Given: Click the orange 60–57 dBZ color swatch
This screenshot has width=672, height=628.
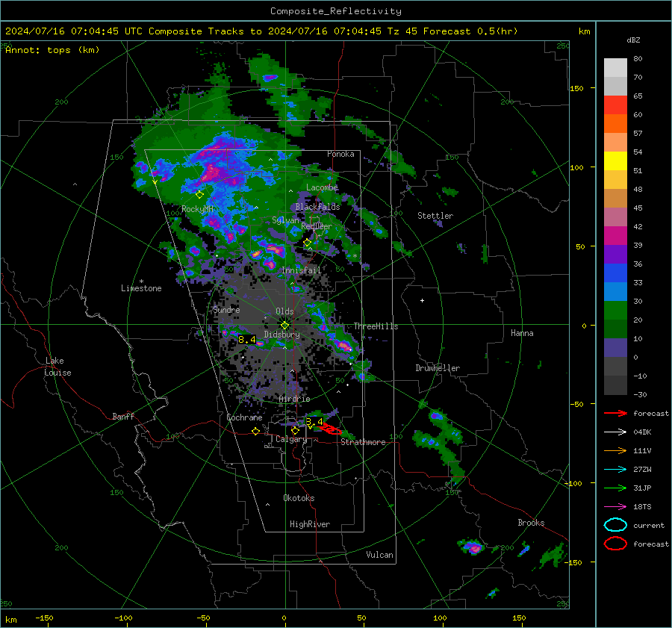Looking at the screenshot, I should pos(615,124).
